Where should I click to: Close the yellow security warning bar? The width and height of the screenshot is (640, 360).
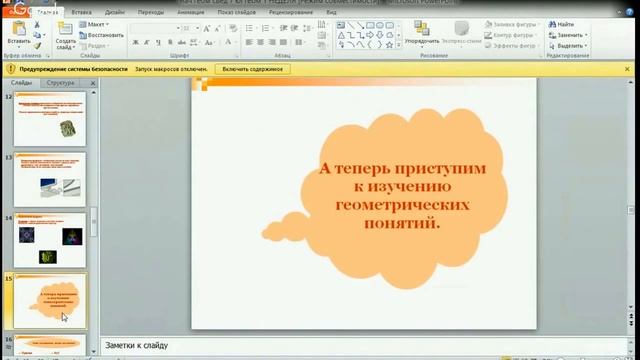pos(627,69)
